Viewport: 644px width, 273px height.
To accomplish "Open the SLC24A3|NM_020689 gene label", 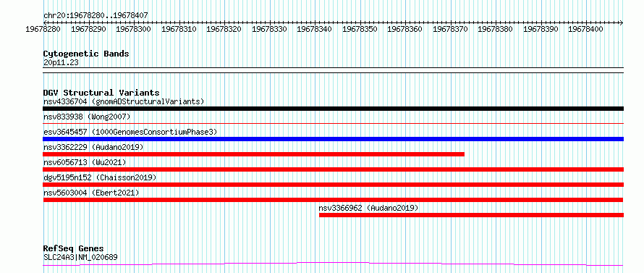I will click(x=80, y=258).
